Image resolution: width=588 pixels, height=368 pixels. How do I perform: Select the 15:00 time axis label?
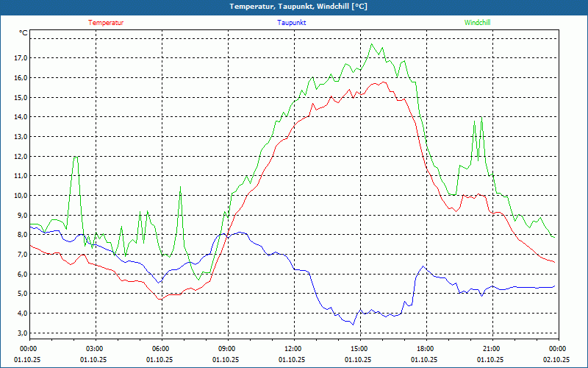(359, 349)
